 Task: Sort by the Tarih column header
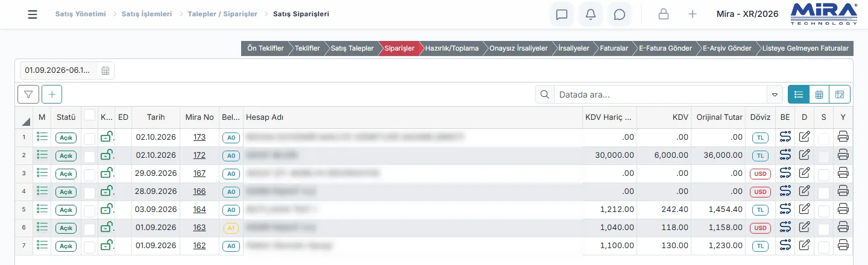[155, 117]
